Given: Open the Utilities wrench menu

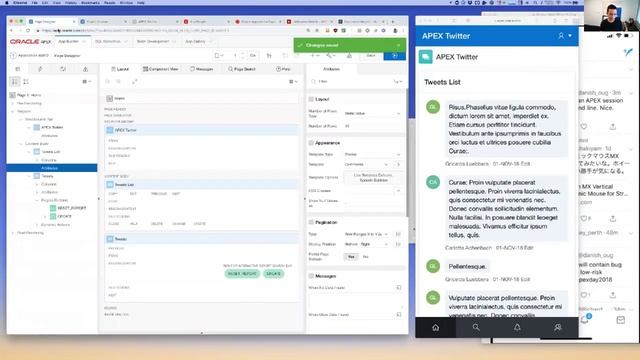Looking at the screenshot, I should [330, 56].
